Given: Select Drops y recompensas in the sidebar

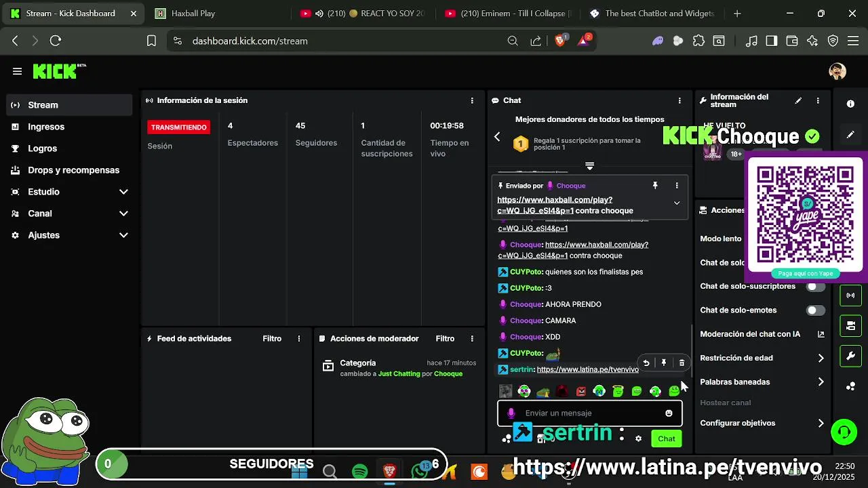Looking at the screenshot, I should point(69,170).
